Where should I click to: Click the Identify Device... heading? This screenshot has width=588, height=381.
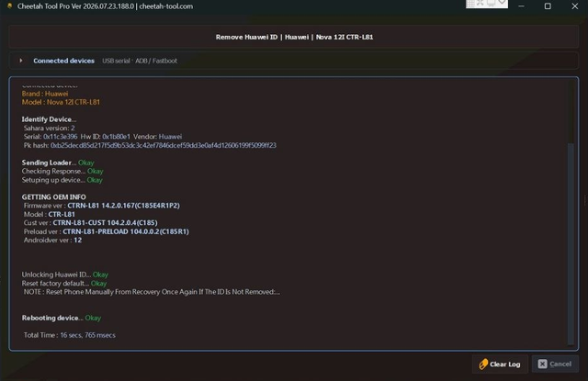[49, 119]
